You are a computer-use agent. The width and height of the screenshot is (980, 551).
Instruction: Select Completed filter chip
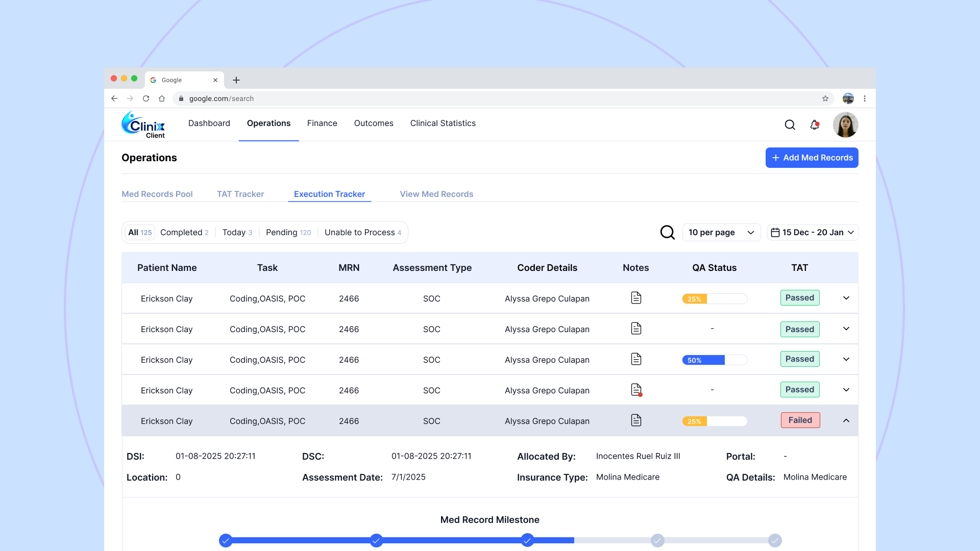(x=184, y=233)
